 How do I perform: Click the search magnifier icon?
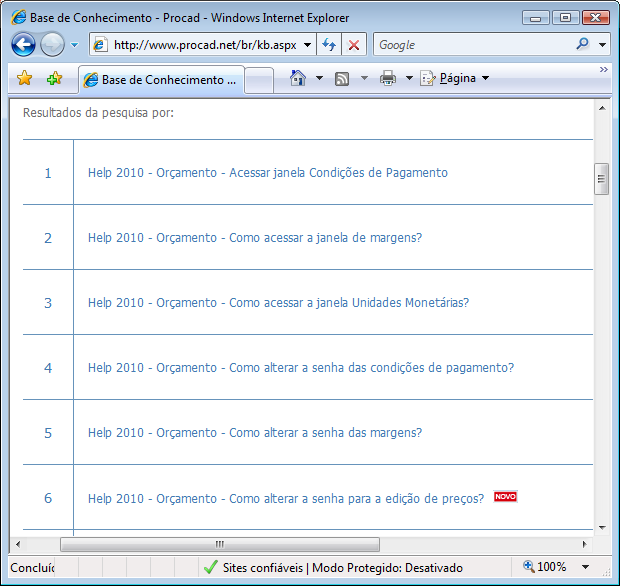583,45
